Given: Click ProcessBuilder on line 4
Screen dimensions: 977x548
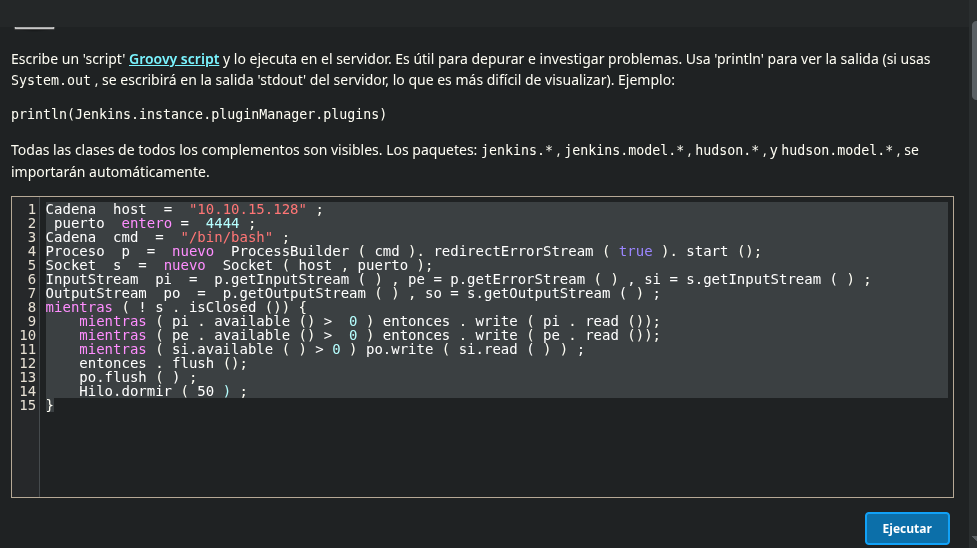Looking at the screenshot, I should click(290, 251).
